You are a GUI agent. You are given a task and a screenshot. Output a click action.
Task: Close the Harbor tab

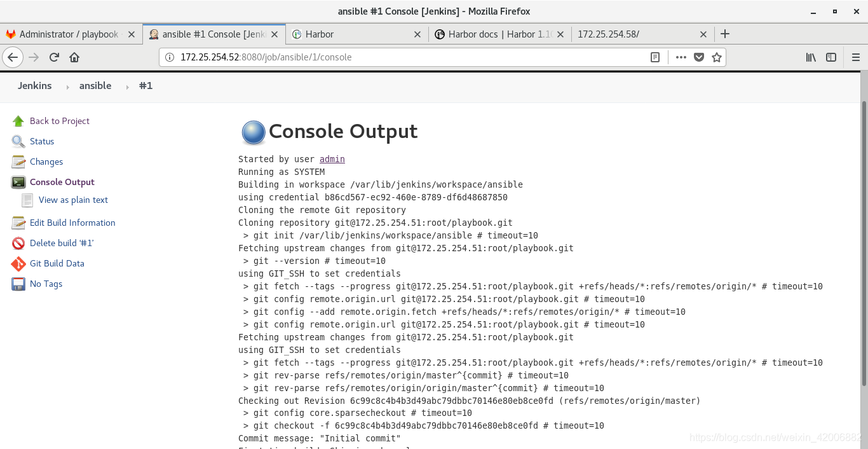click(x=417, y=34)
